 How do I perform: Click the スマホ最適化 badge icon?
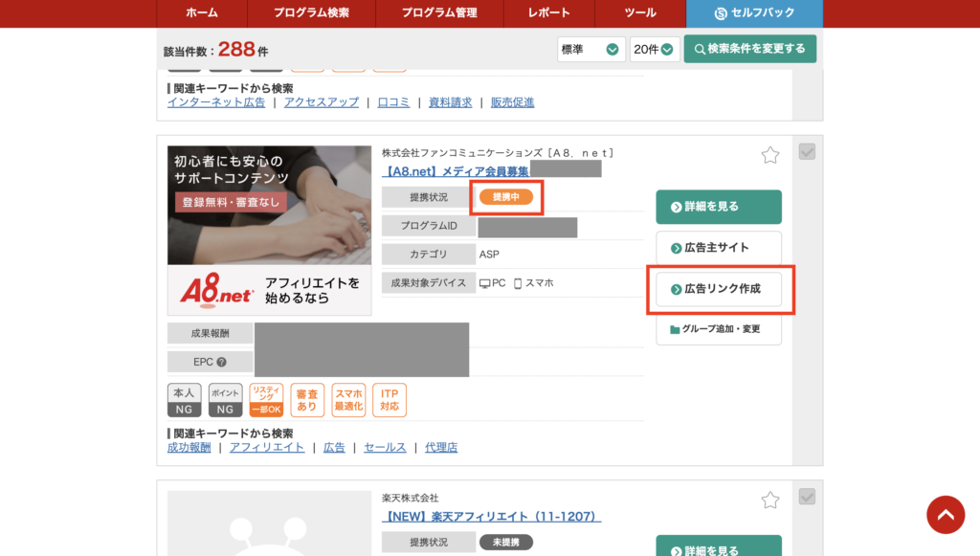point(348,400)
